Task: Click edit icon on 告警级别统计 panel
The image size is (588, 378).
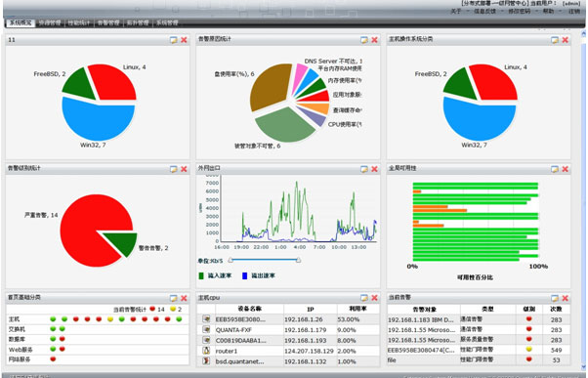Action: click(x=173, y=169)
